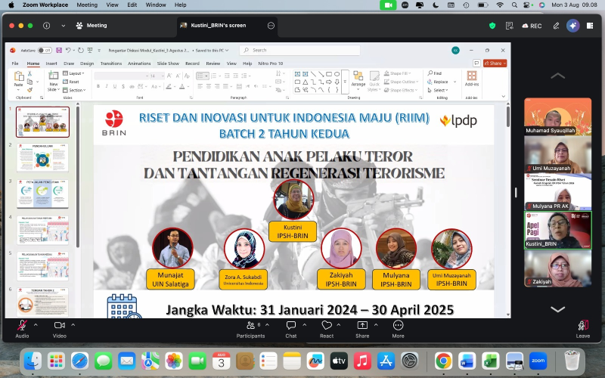Screen dimensions: 605x378
Task: Open the Window menu in the menu bar
Action: click(x=155, y=5)
